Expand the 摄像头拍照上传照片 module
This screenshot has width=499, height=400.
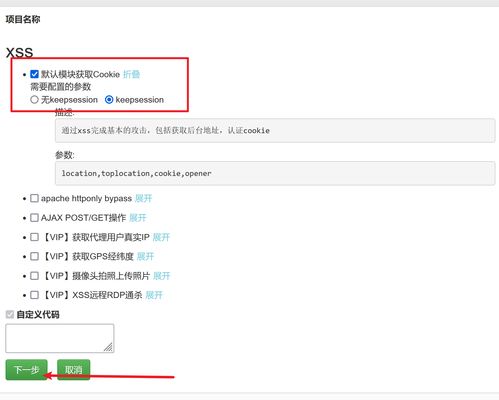tap(162, 276)
